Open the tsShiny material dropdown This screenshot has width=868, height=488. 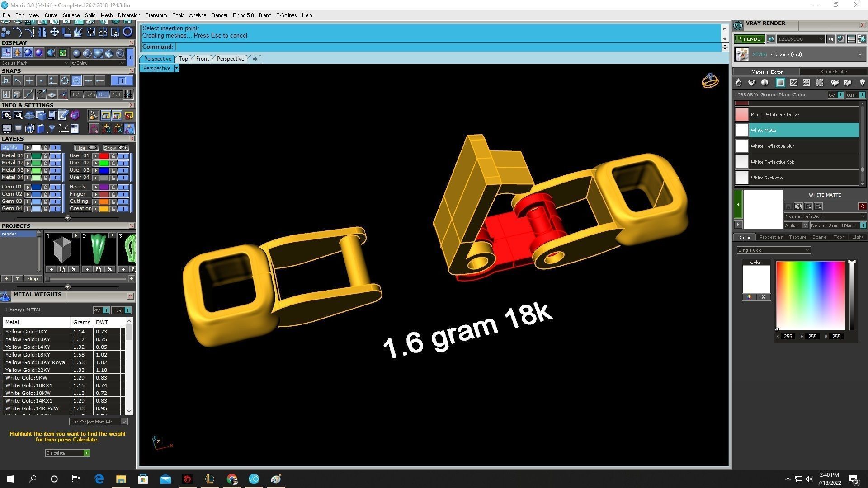(98, 63)
